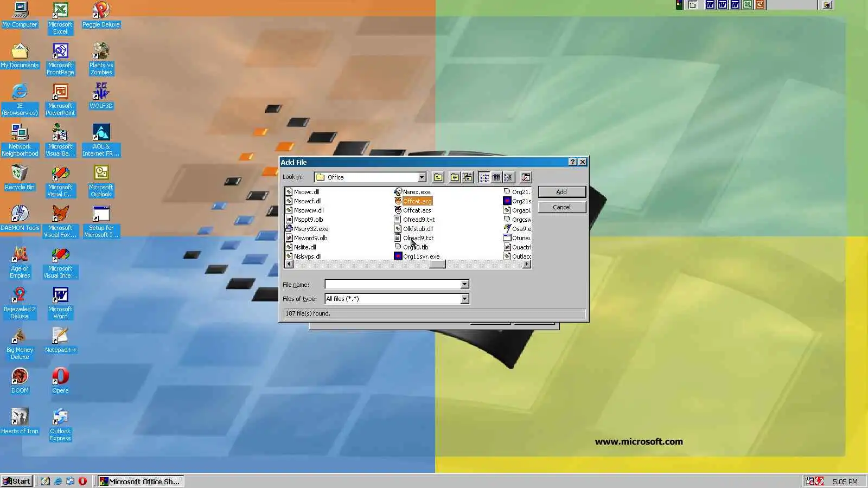Image resolution: width=868 pixels, height=488 pixels.
Task: Select the Microsoft Excel desktop icon
Action: 60,18
